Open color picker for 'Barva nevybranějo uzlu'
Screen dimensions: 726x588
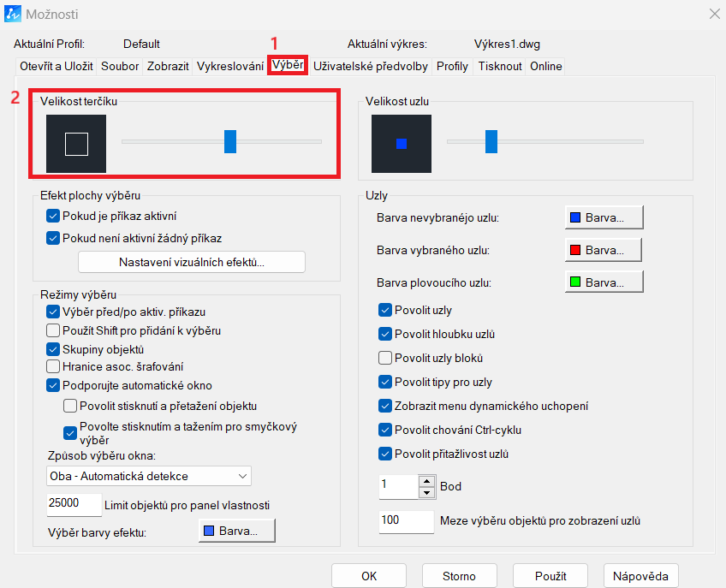pyautogui.click(x=604, y=217)
